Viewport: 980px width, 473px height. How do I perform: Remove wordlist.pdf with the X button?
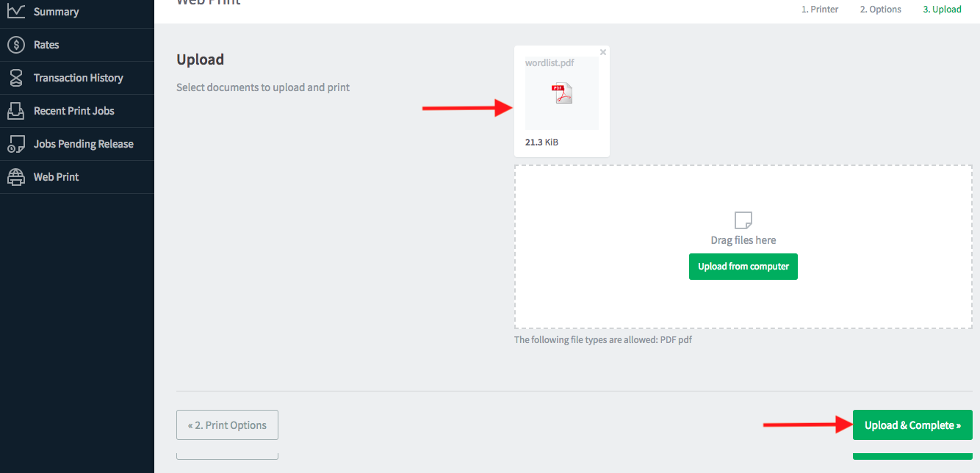pyautogui.click(x=603, y=52)
